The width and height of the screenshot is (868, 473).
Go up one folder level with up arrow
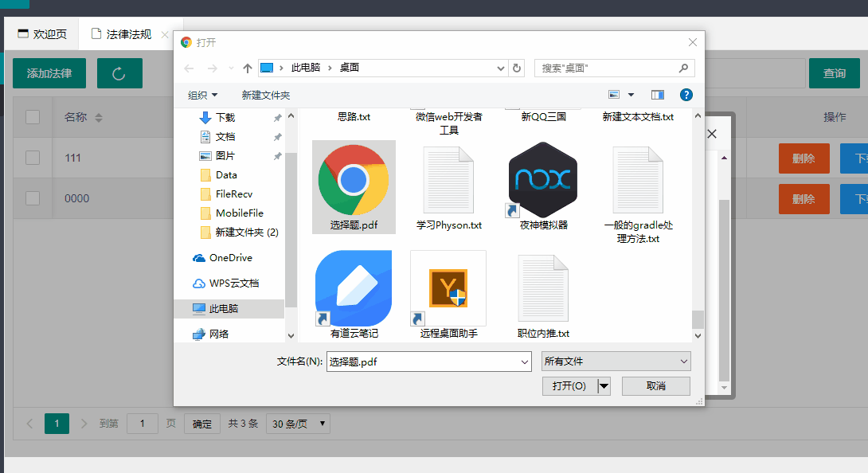click(x=248, y=68)
